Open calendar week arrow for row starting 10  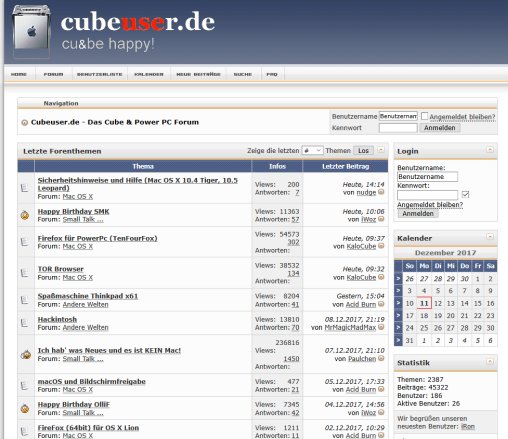coord(398,303)
